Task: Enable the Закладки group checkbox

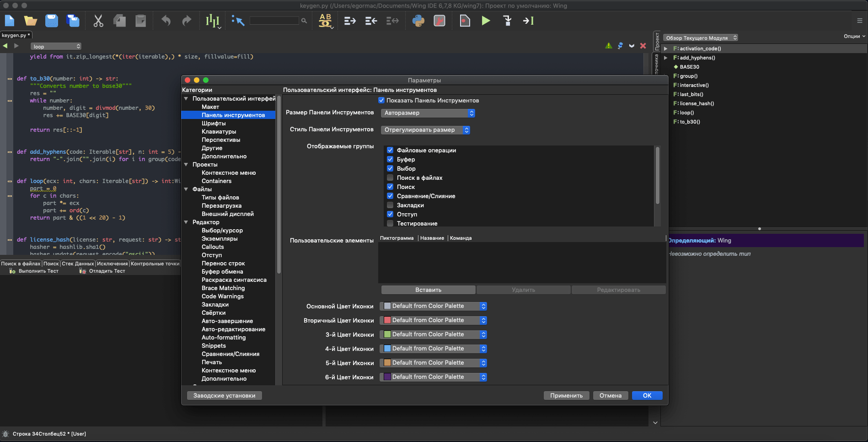Action: (x=390, y=205)
